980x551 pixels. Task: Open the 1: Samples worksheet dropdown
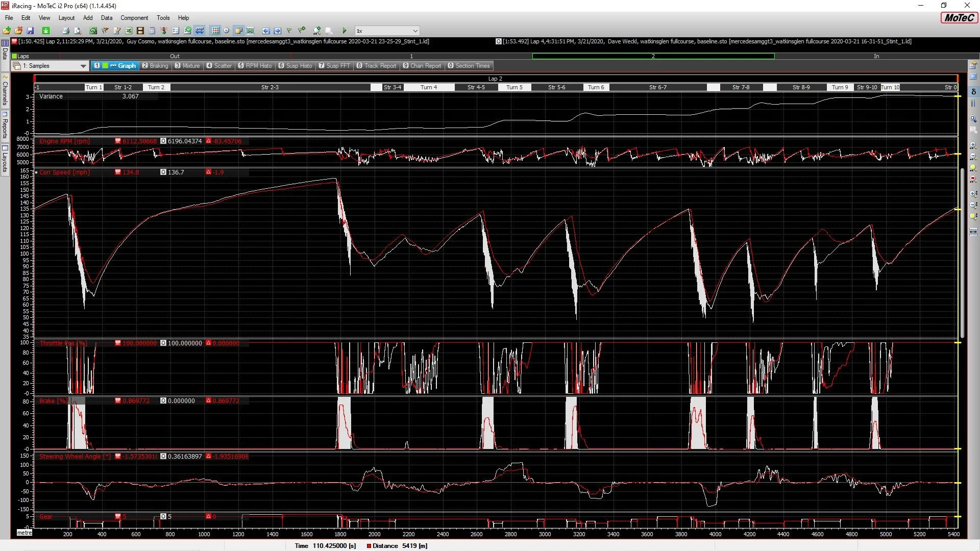[83, 66]
